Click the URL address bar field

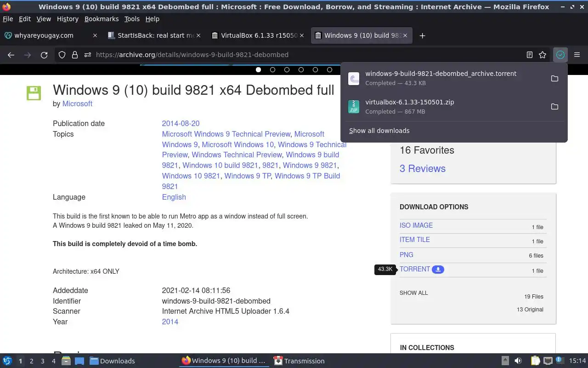tap(303, 55)
